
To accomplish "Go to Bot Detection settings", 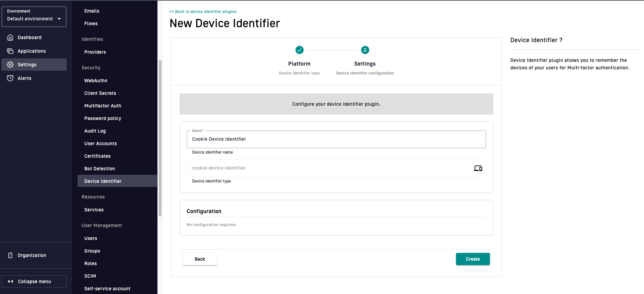I will [100, 169].
